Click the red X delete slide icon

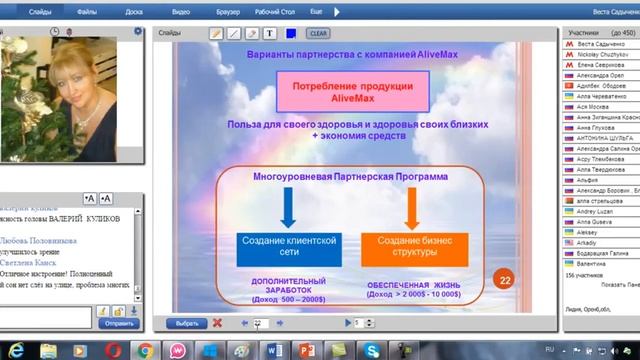click(x=217, y=323)
